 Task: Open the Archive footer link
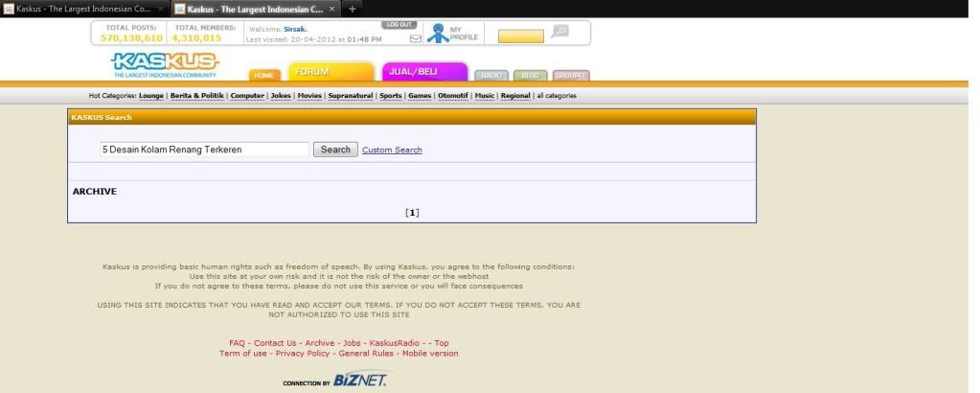click(319, 343)
